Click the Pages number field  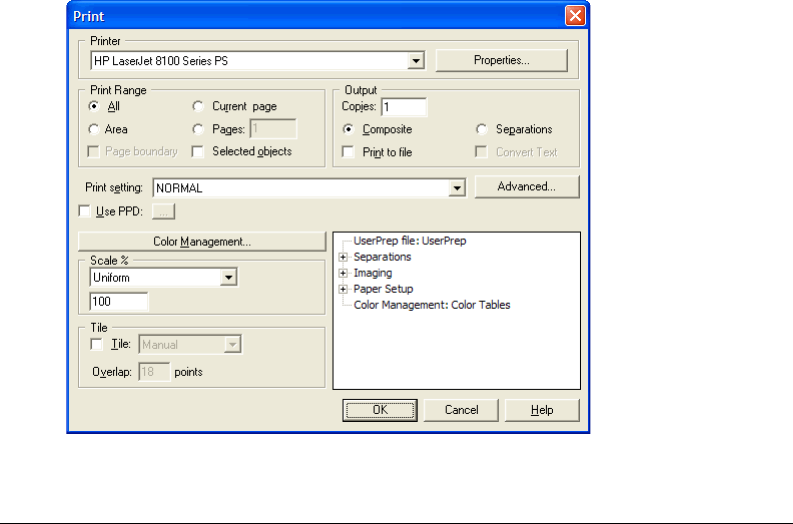point(273,129)
